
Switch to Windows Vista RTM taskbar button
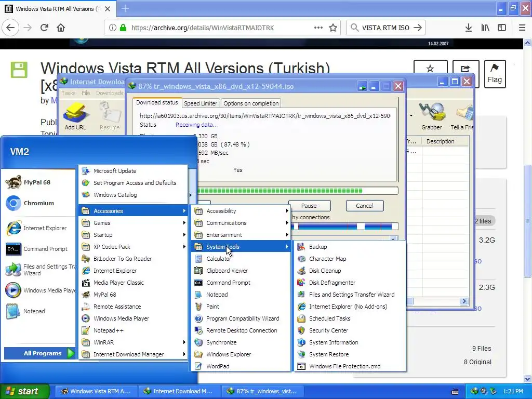pyautogui.click(x=96, y=391)
